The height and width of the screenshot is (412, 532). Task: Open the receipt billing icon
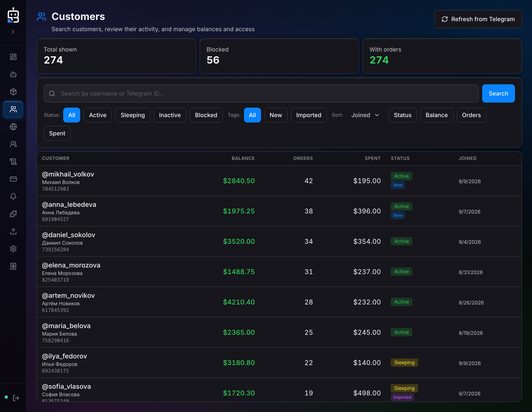pos(13,266)
